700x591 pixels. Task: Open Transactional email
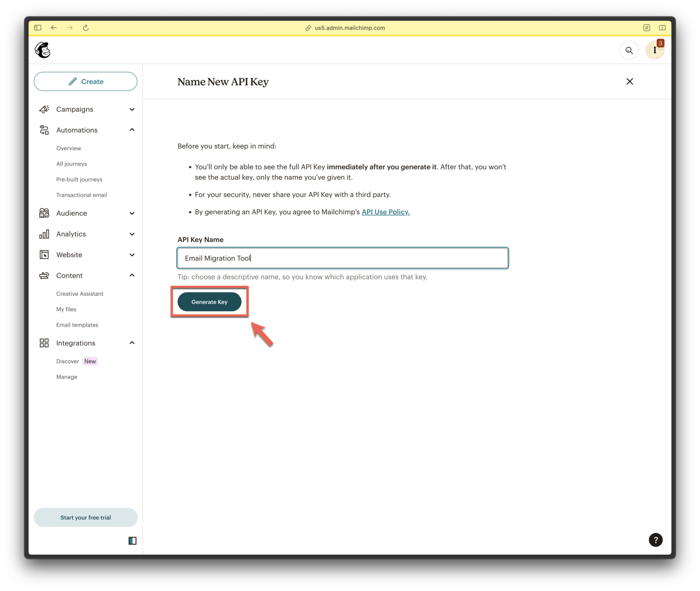click(81, 195)
